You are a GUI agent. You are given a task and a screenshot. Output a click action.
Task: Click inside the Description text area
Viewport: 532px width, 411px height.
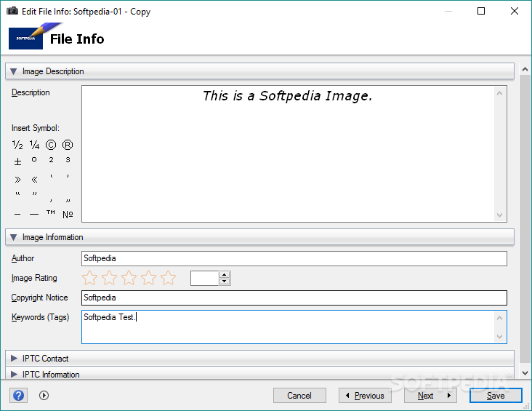pos(288,154)
